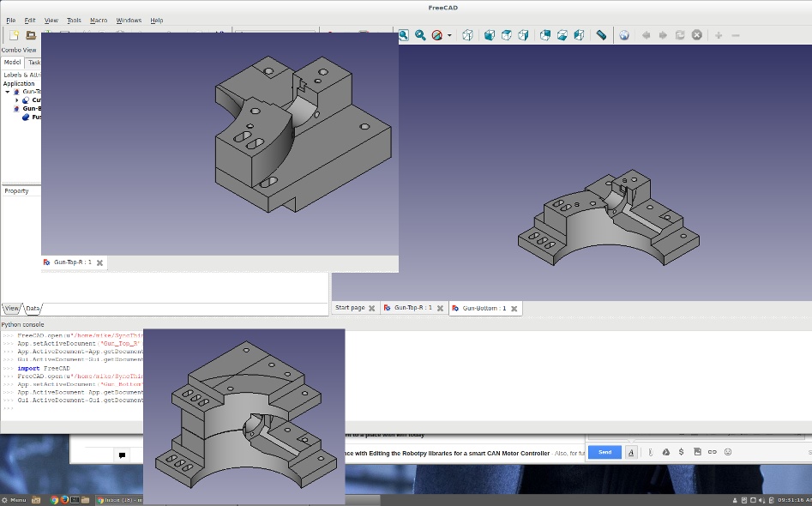Viewport: 812px width, 506px height.
Task: Create a new document with the New icon
Action: [x=14, y=35]
